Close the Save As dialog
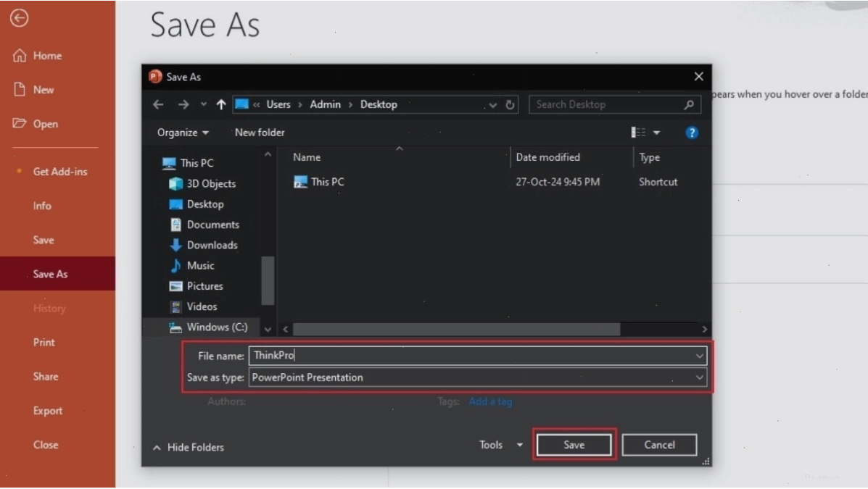The height and width of the screenshot is (489, 868). (x=698, y=77)
